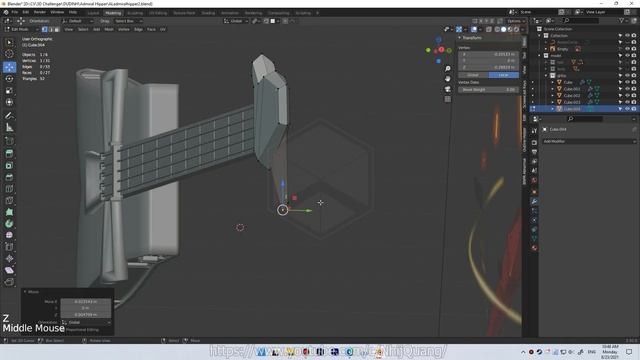Screen dimensions: 640x360
Task: Expand the Cube.001 outliner item
Action: [x=553, y=89]
